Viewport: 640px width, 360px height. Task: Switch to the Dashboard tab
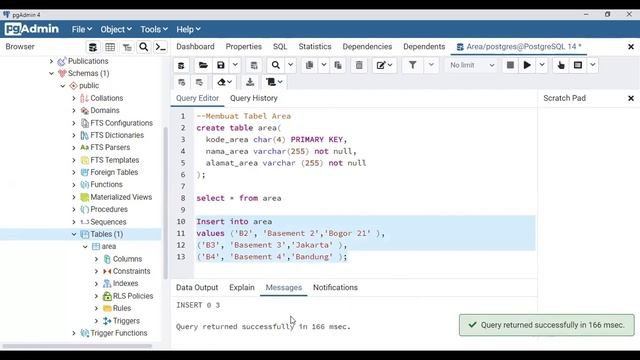point(195,47)
